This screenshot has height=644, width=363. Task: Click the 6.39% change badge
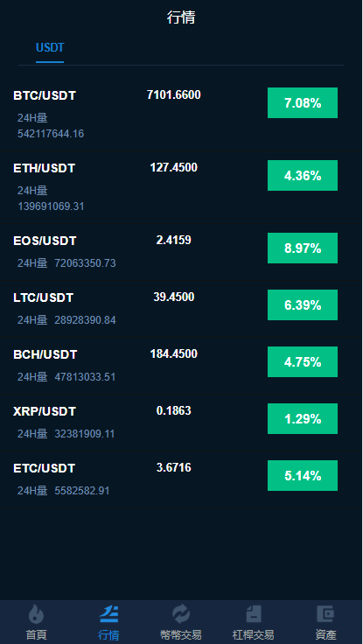(303, 304)
